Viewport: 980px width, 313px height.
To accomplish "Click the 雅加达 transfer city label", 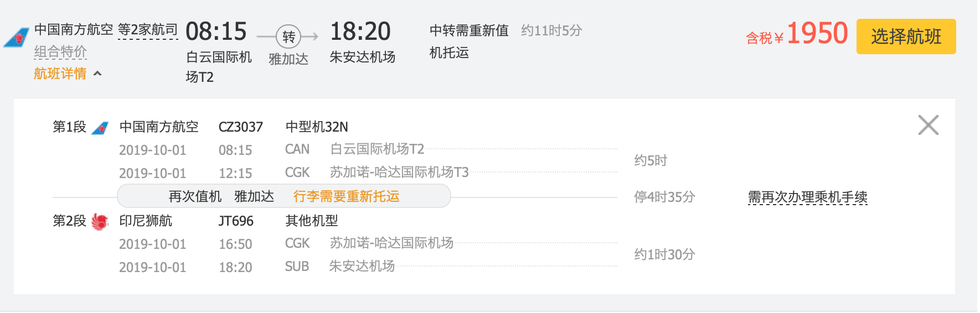I will (288, 59).
